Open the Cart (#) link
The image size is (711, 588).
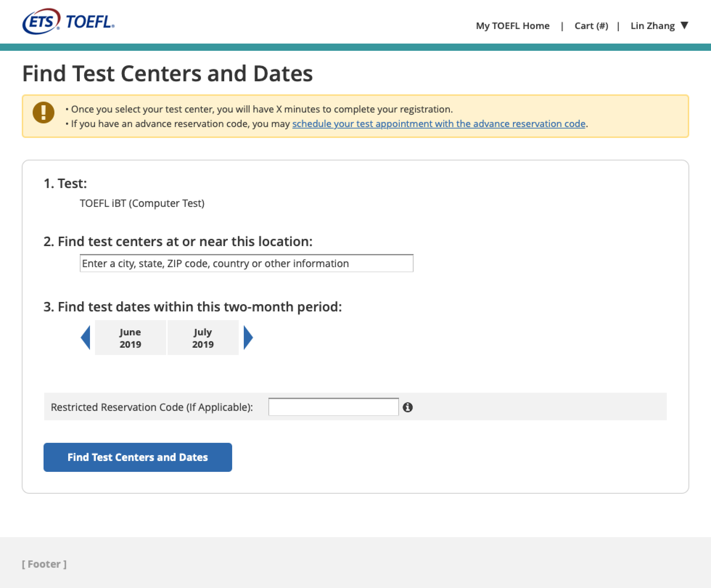(591, 26)
